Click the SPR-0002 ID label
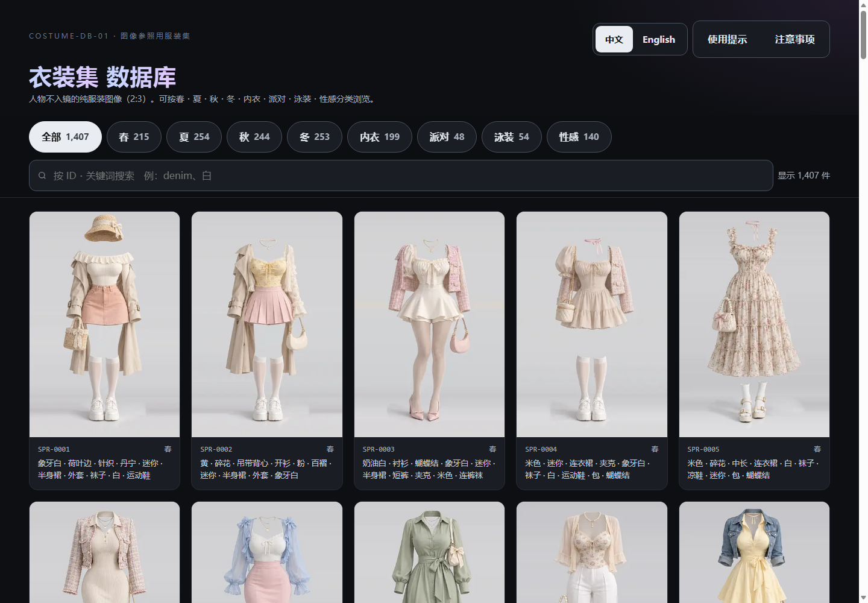Image resolution: width=868 pixels, height=603 pixels. [x=216, y=449]
